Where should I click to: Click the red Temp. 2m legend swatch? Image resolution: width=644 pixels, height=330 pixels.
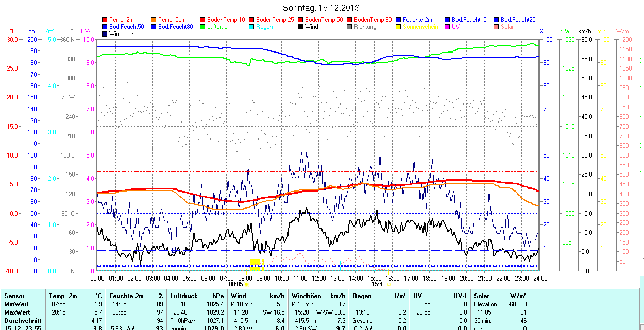[105, 20]
